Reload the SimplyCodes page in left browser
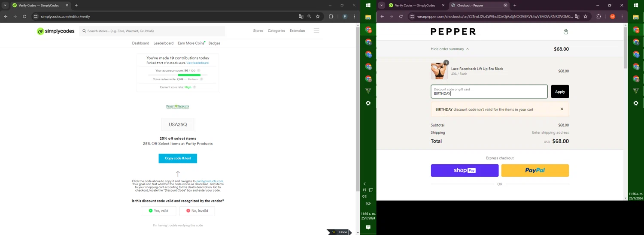644x235 pixels. pos(24,16)
